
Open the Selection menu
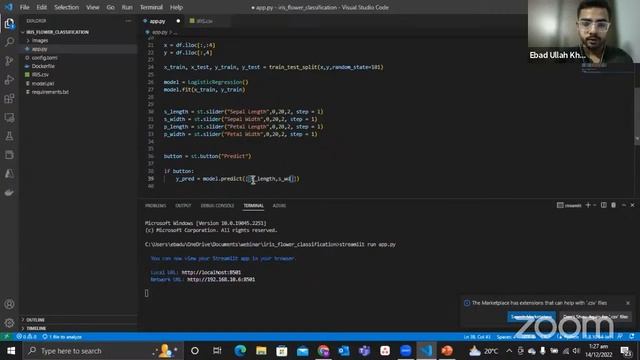click(67, 7)
